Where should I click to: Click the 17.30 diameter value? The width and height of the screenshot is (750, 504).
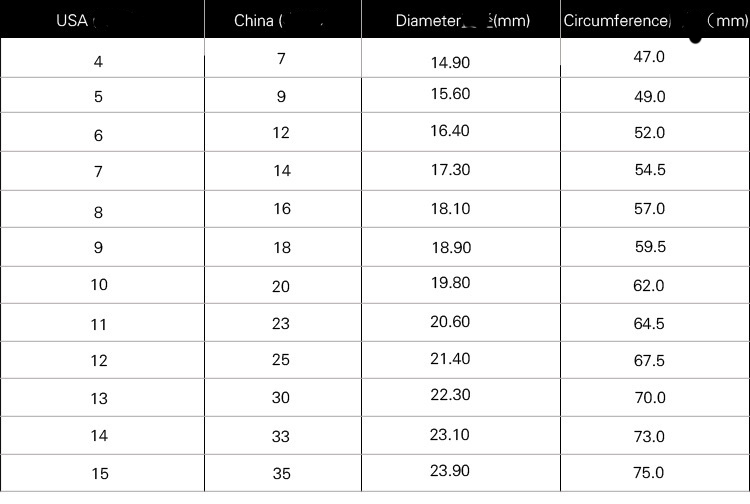[449, 170]
